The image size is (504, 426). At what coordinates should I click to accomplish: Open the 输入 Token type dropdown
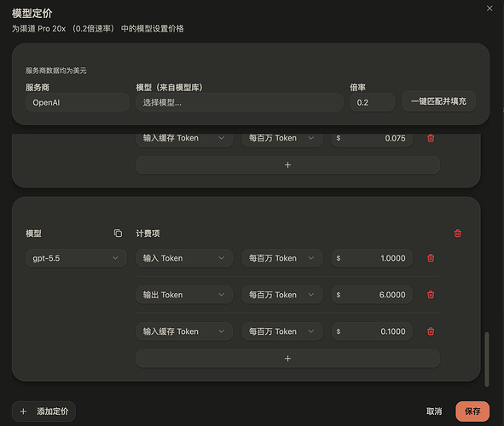[x=184, y=258]
